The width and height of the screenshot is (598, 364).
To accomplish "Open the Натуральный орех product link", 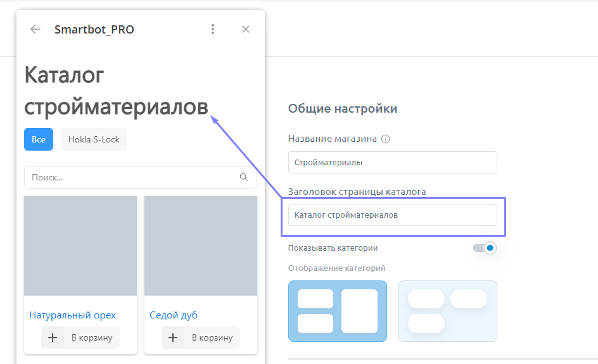I will pos(72,315).
